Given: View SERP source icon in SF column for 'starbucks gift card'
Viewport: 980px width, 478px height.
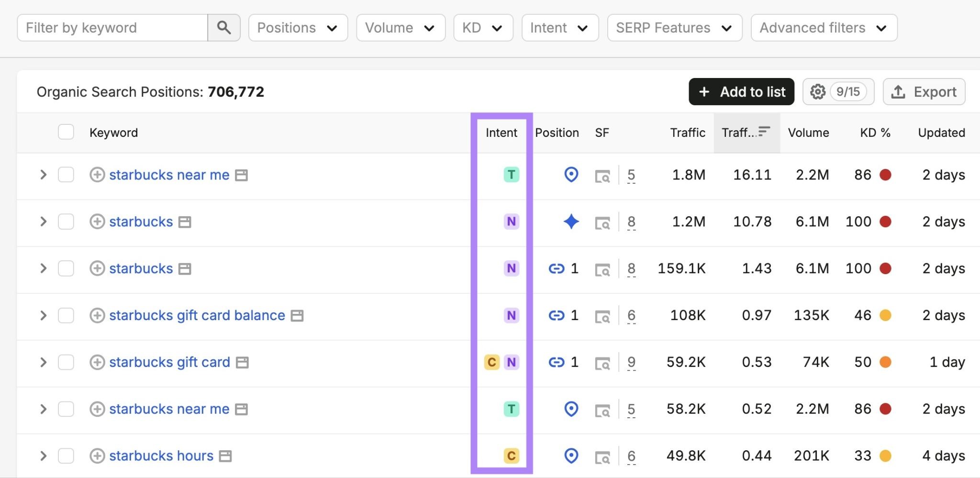Looking at the screenshot, I should click(x=602, y=364).
